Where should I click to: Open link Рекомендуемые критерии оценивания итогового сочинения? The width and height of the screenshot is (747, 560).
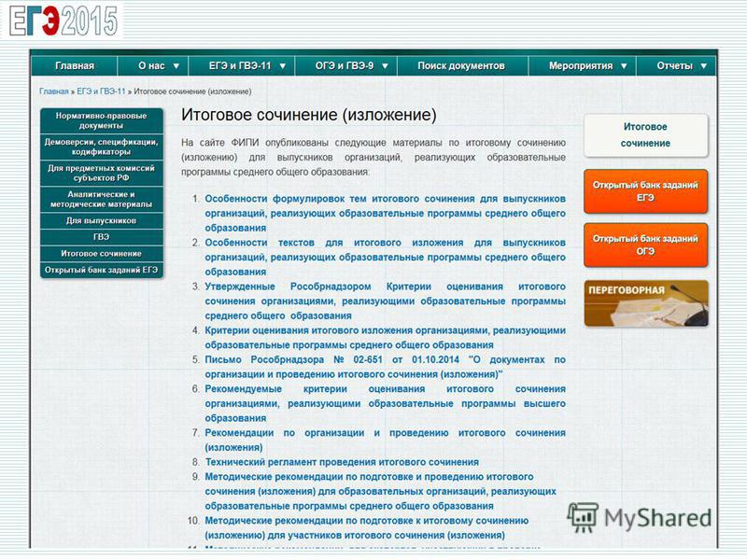[385, 403]
